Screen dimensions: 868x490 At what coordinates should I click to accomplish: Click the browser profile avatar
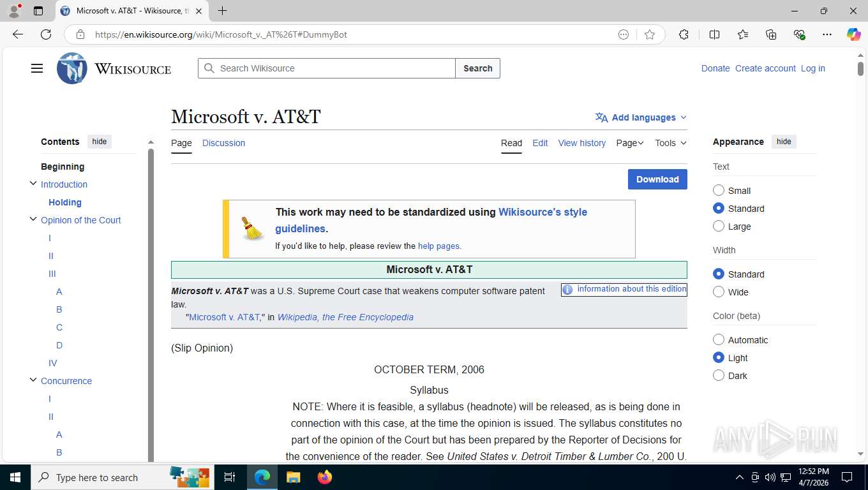(14, 11)
